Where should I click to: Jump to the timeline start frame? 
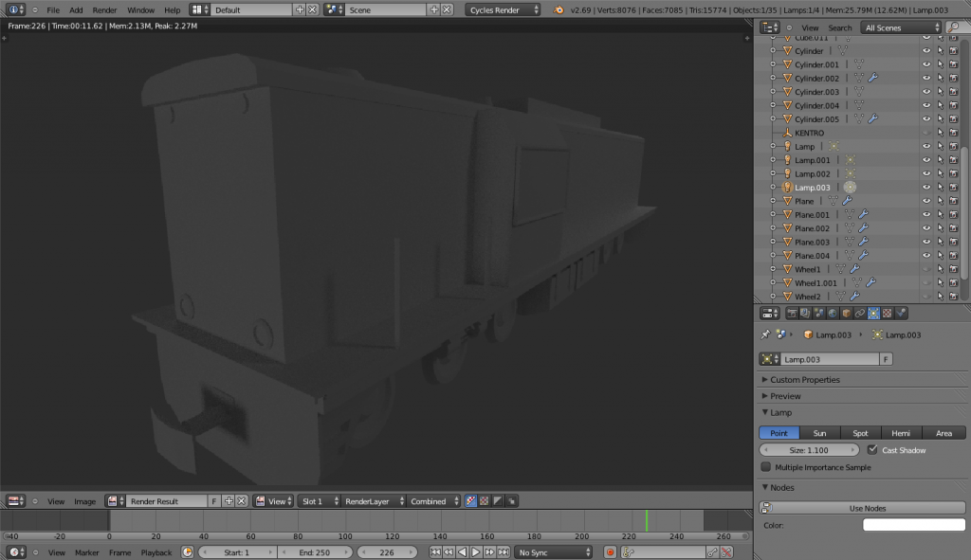pyautogui.click(x=434, y=552)
